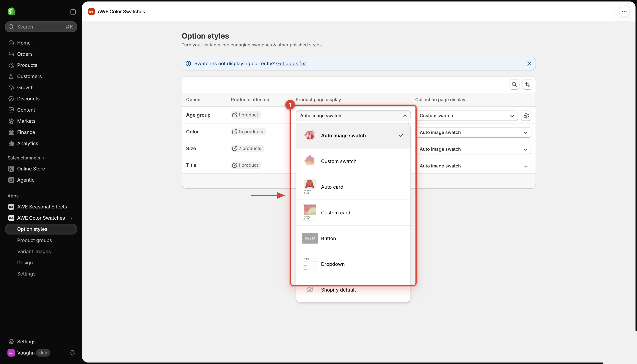Go to Home in sidebar
637x364 pixels.
[41, 43]
